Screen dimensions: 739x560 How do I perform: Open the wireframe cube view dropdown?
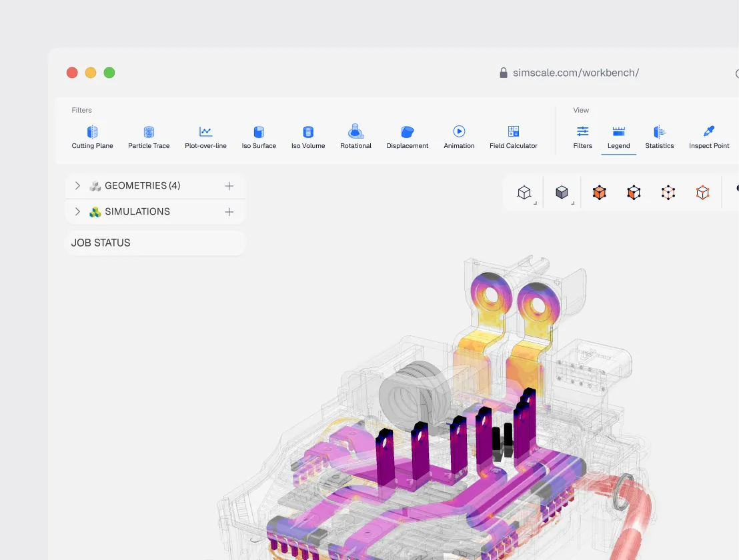coord(524,193)
